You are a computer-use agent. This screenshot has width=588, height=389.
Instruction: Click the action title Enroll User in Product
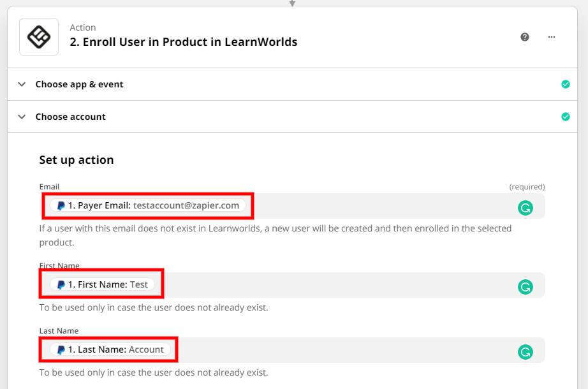(184, 41)
